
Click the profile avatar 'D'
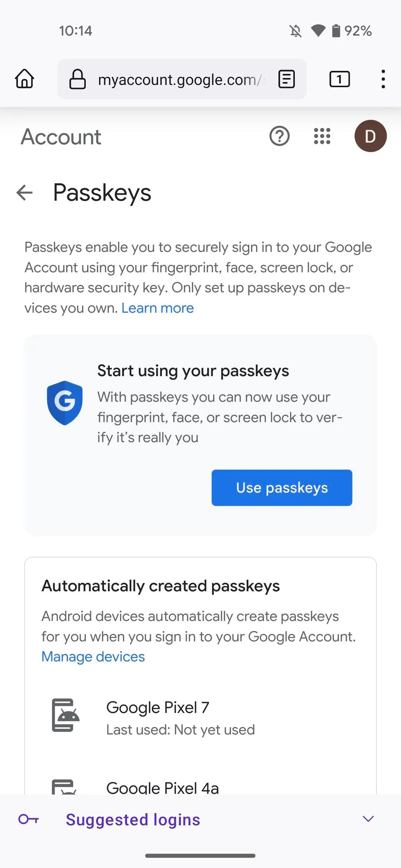click(371, 136)
